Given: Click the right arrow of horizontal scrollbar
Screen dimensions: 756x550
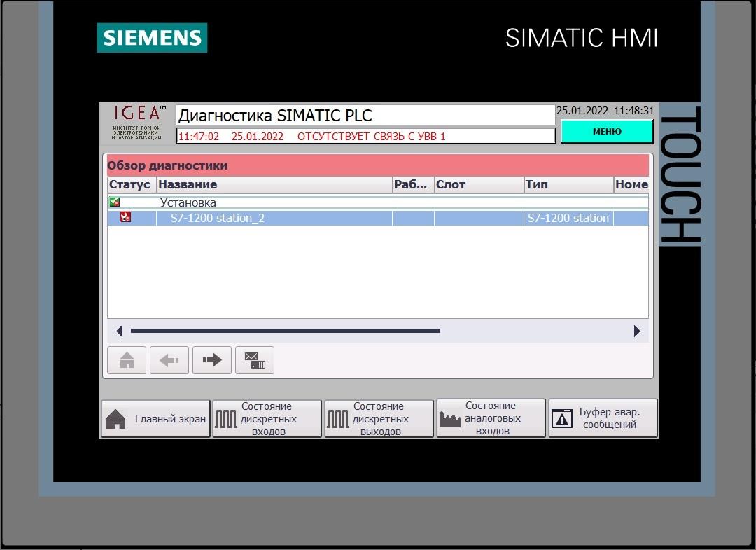Looking at the screenshot, I should click(x=637, y=331).
